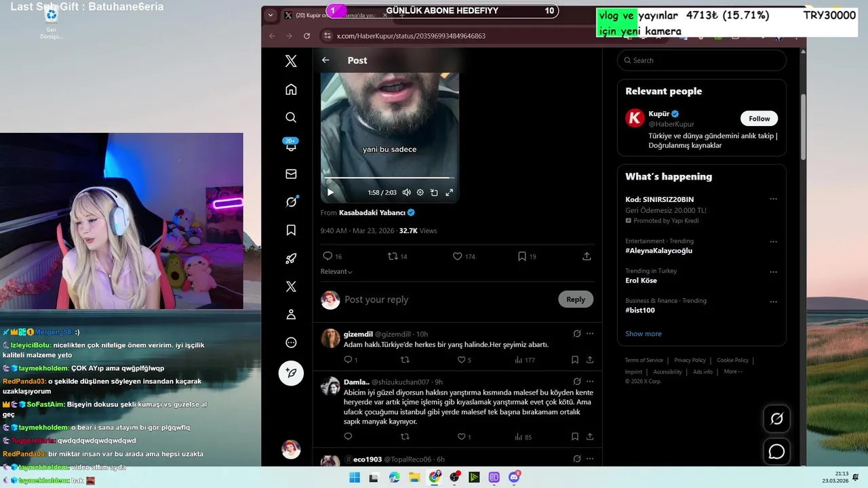The width and height of the screenshot is (868, 488).
Task: Grok explain icon on gizemdil's reply
Action: [577, 333]
